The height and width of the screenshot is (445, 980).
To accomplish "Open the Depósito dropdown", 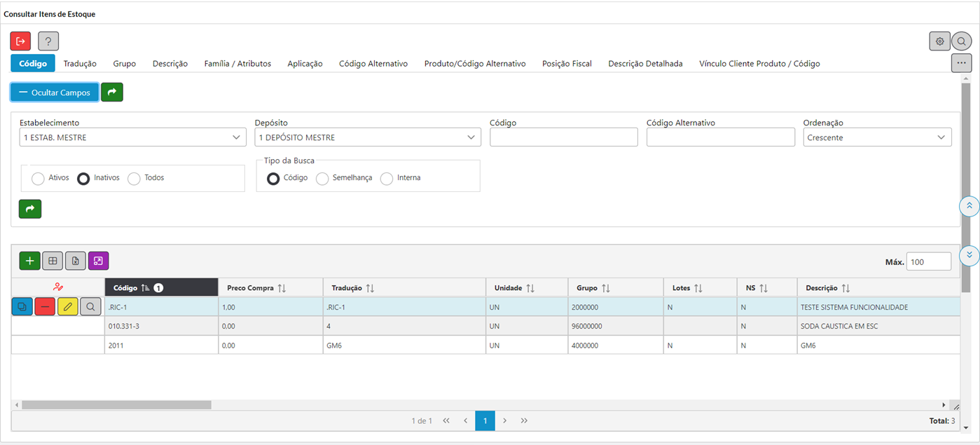I will point(368,137).
